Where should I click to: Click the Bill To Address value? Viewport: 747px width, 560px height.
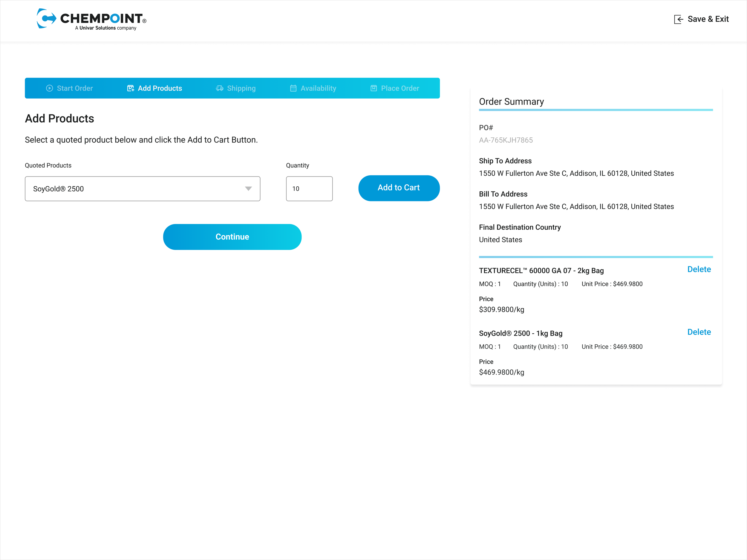pyautogui.click(x=576, y=207)
